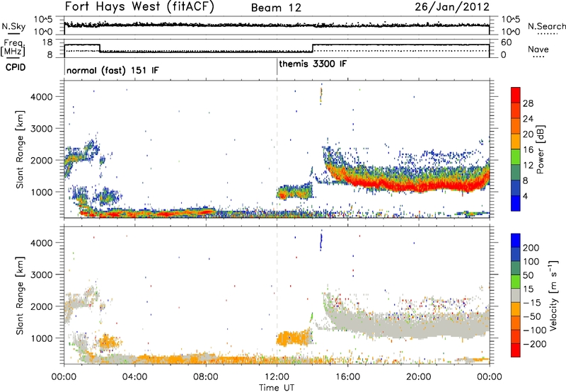Click the 'Freq. [MHz]' axis label
566x392 pixels.
click(x=13, y=47)
